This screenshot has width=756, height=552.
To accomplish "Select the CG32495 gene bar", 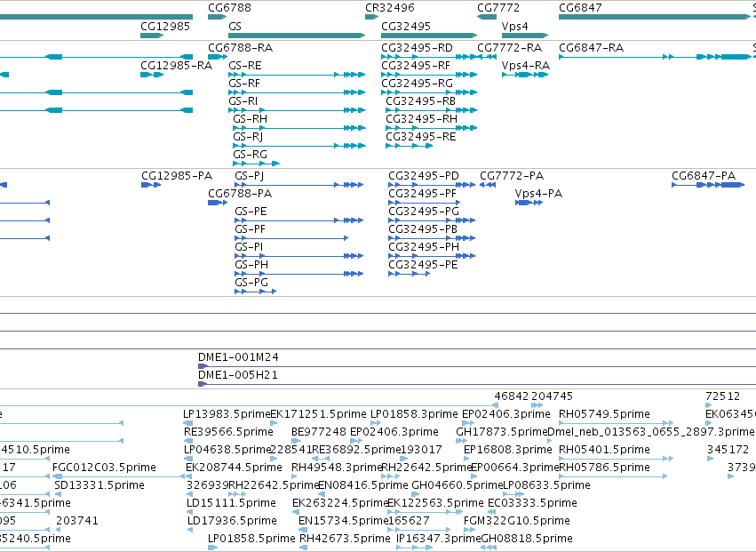I will tap(429, 36).
